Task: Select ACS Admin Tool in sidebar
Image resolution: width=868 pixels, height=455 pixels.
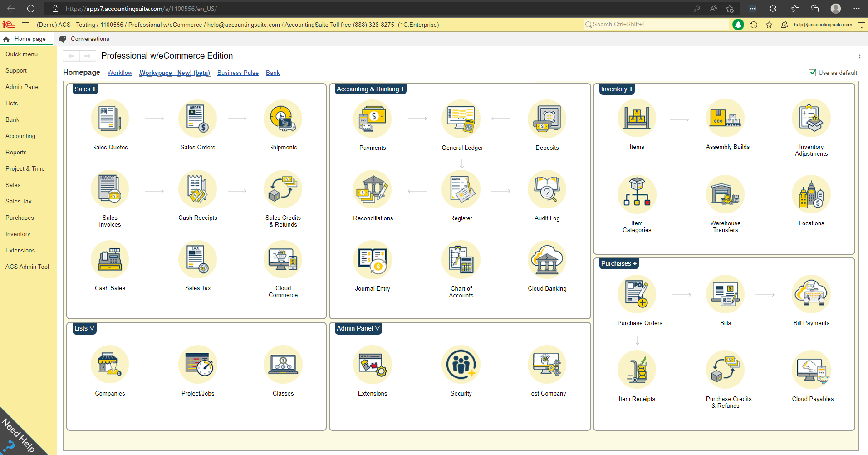Action: 27,267
